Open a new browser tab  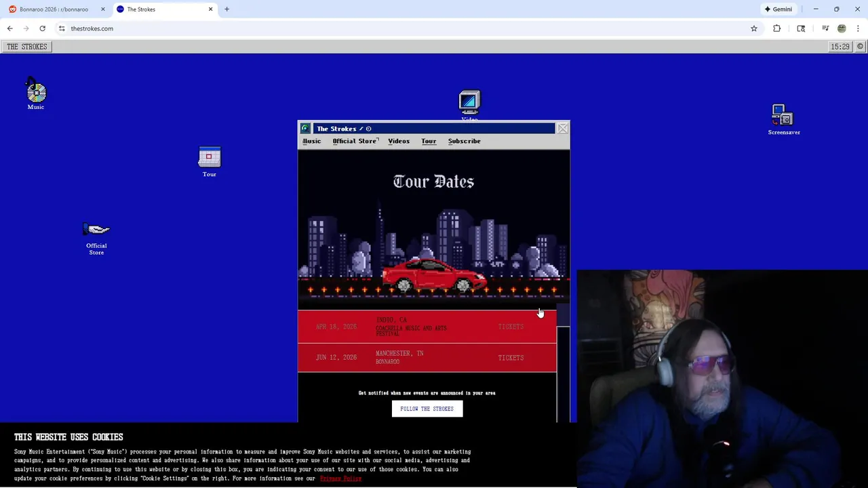point(226,9)
